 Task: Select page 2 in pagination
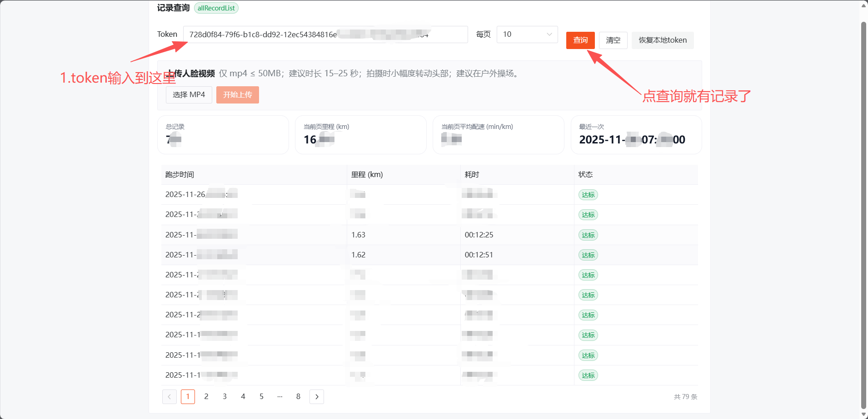pyautogui.click(x=206, y=397)
